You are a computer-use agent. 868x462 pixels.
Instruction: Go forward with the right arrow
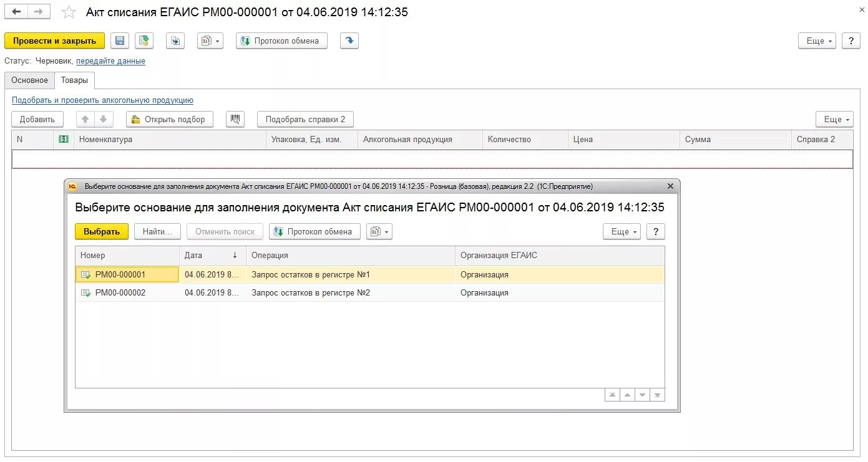[x=39, y=12]
